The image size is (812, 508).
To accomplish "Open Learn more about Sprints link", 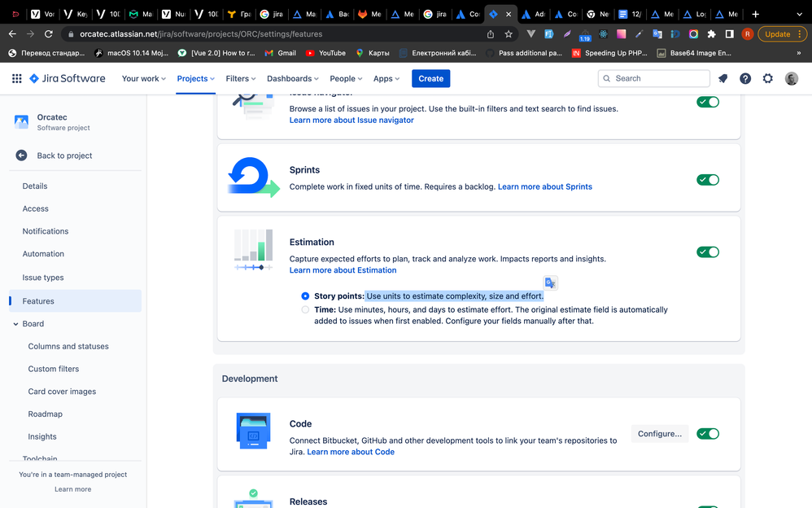I will tap(545, 186).
